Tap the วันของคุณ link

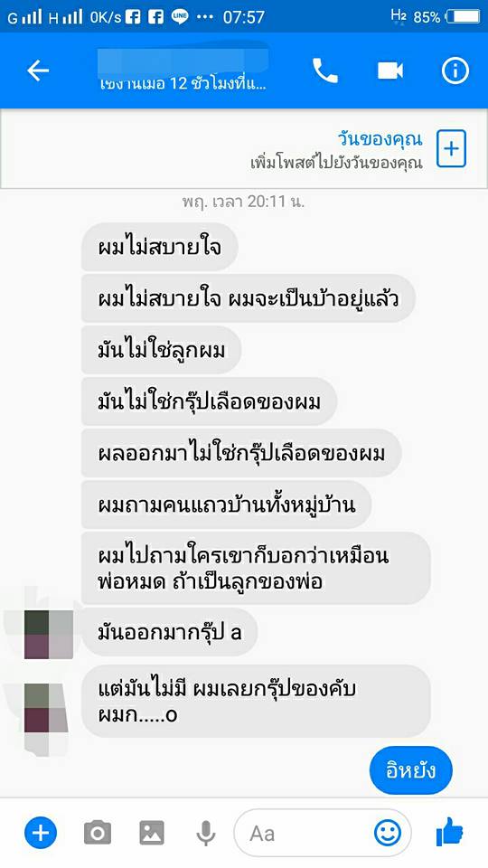click(x=380, y=139)
